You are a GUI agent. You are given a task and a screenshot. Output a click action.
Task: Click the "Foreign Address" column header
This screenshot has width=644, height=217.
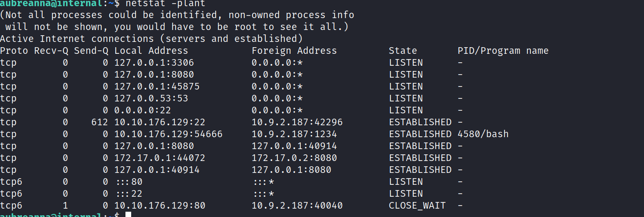tap(294, 51)
